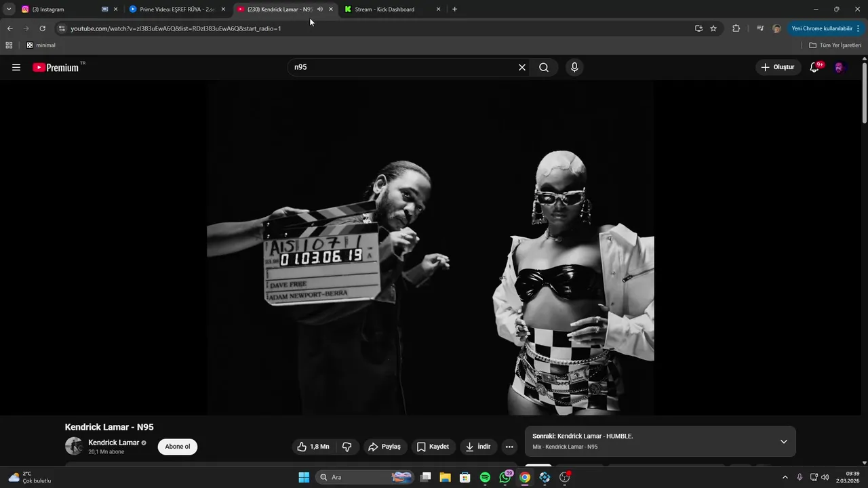View site information icon in address bar
This screenshot has height=488, width=868.
(x=62, y=28)
